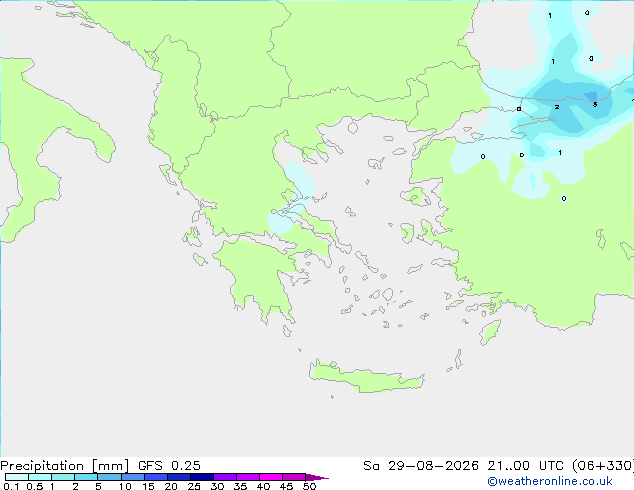Viewport: 634px width, 490px height.
Task: Click the 5–10 mm legend color swatch
Action: coord(109,477)
